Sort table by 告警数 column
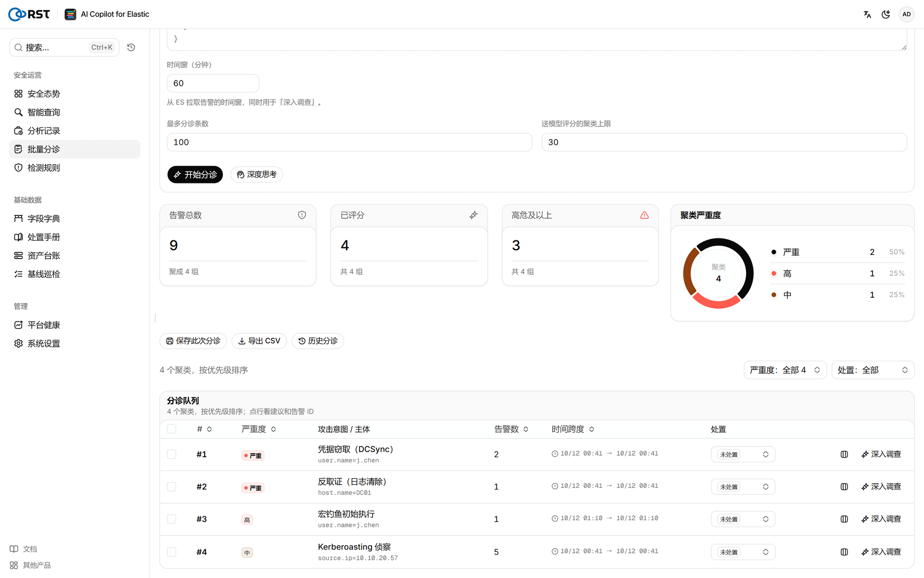 [512, 429]
